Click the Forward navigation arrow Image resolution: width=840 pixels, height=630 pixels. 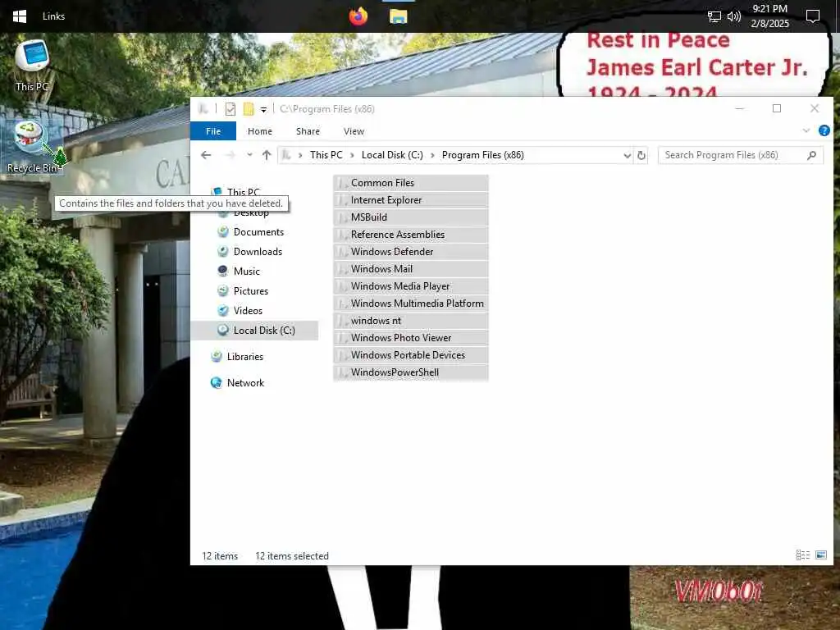231,155
